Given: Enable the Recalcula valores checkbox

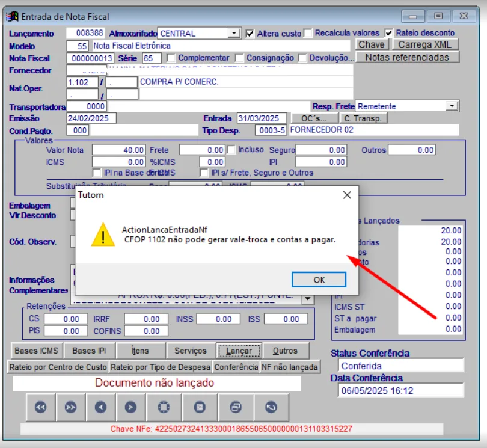Looking at the screenshot, I should [x=308, y=33].
